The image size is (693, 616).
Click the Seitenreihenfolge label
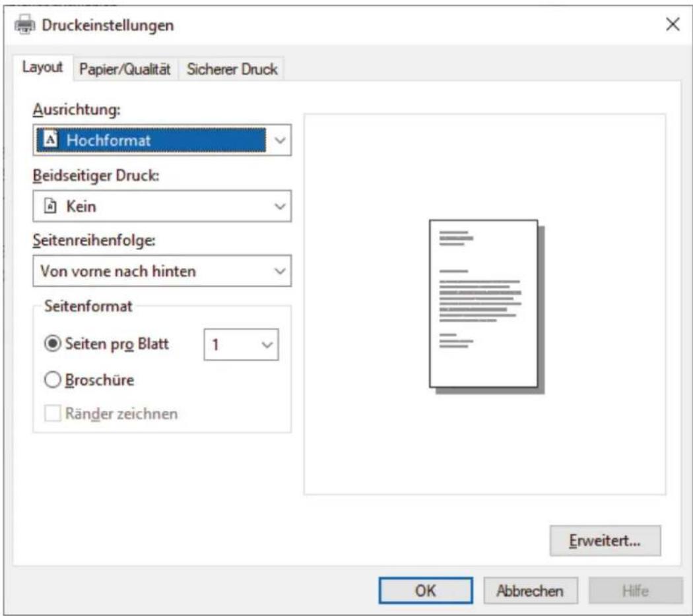[94, 240]
